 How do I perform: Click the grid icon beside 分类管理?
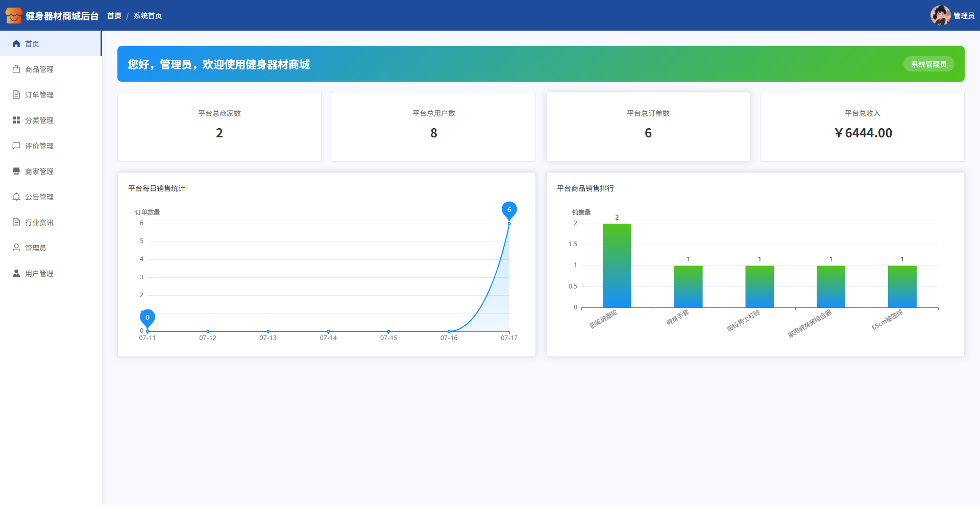[16, 121]
